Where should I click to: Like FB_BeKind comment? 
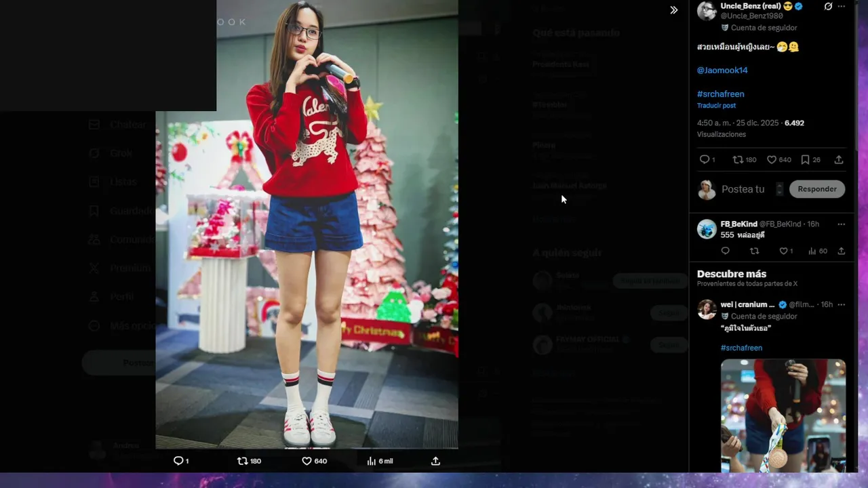[785, 251]
